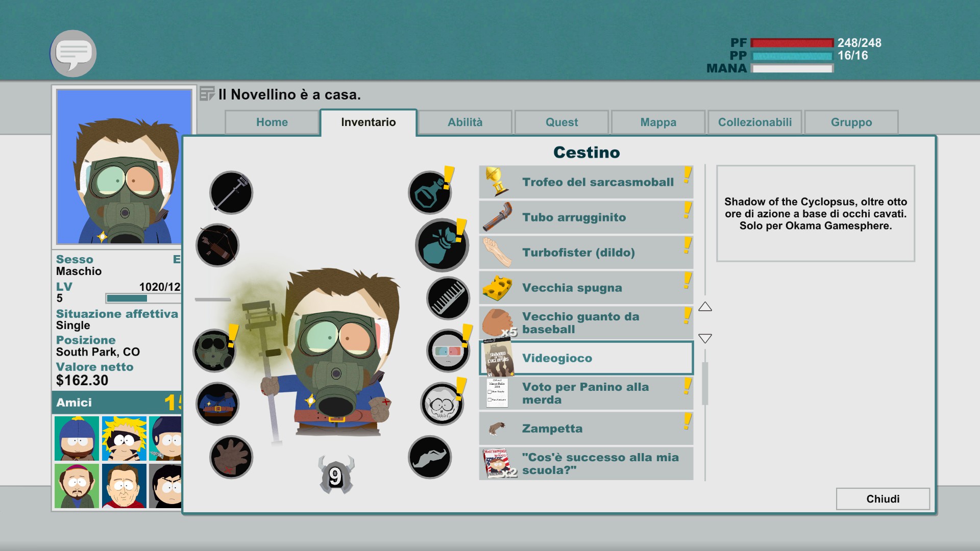The height and width of the screenshot is (551, 980).
Task: Click the LV experience progress bar
Action: (143, 298)
